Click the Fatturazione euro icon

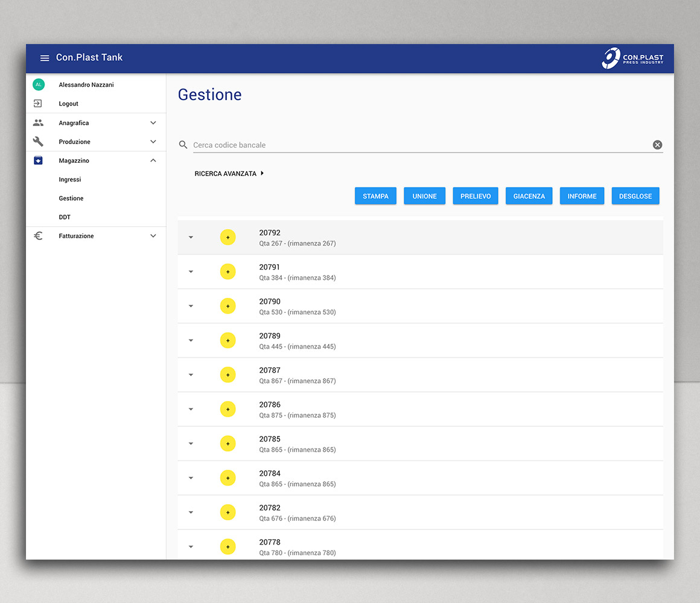point(39,236)
